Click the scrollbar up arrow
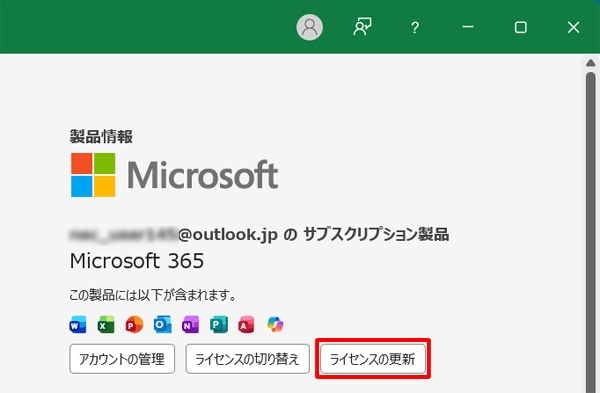The width and height of the screenshot is (600, 393). 590,63
